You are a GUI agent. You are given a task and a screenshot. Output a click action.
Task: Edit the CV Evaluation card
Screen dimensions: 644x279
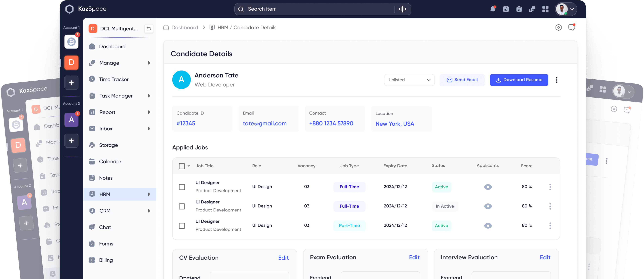tap(283, 258)
